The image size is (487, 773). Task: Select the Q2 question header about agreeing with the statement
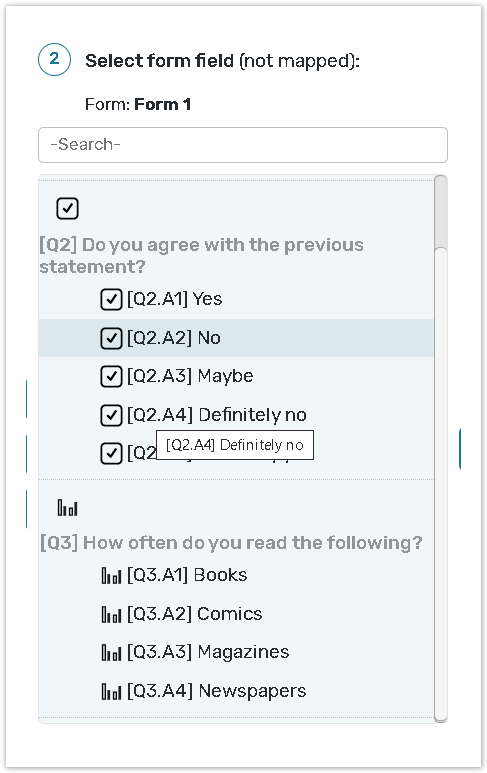202,255
